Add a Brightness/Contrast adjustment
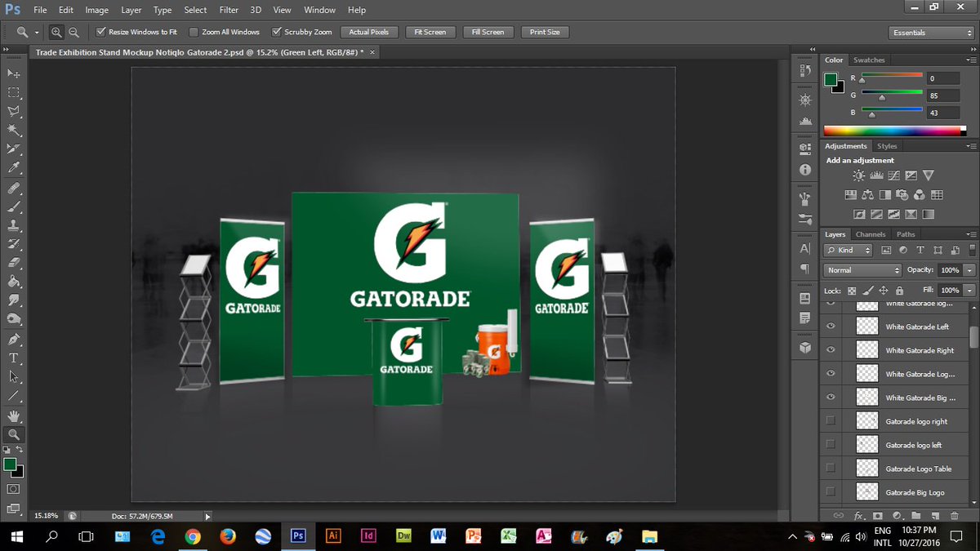Image resolution: width=980 pixels, height=551 pixels. pyautogui.click(x=858, y=175)
